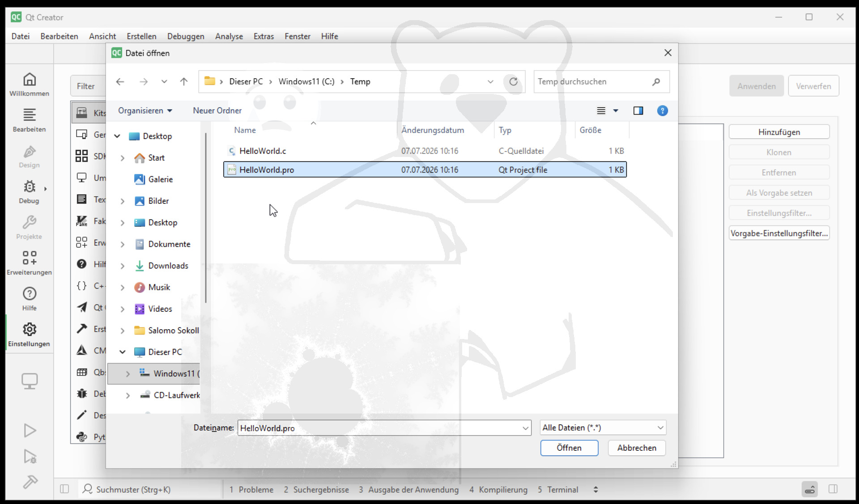Click the progress details toggle icon

click(810, 489)
